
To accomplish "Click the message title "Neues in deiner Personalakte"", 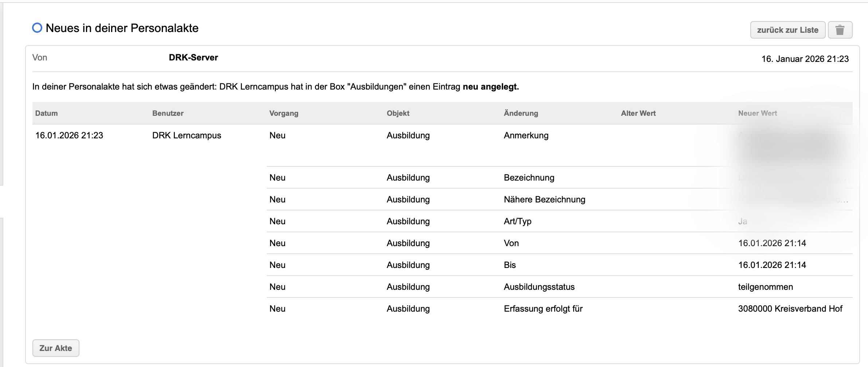I will (x=122, y=28).
